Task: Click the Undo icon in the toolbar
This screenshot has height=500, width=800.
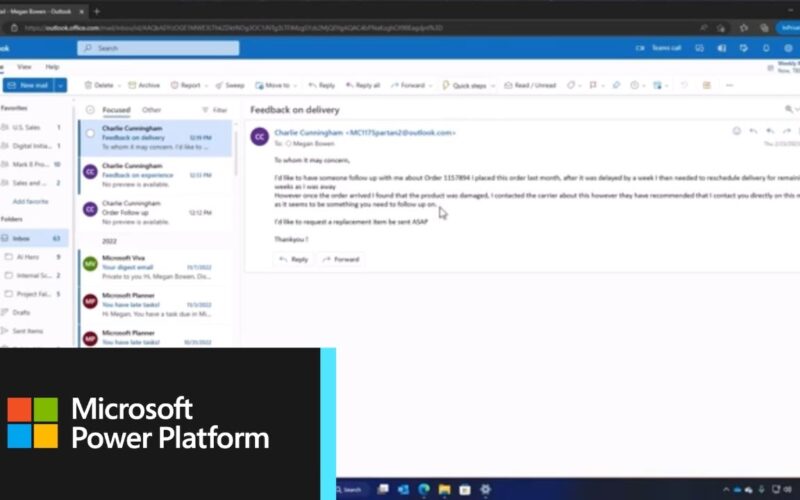Action: tap(684, 85)
